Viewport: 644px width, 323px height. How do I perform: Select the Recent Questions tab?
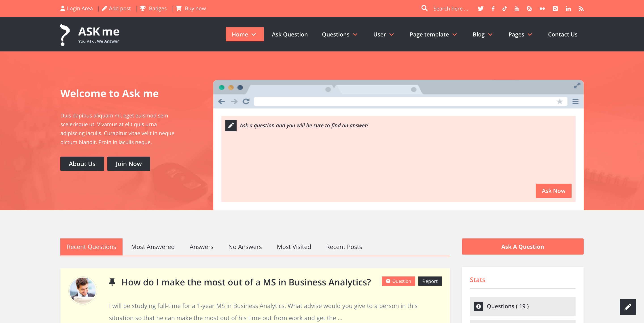(91, 247)
